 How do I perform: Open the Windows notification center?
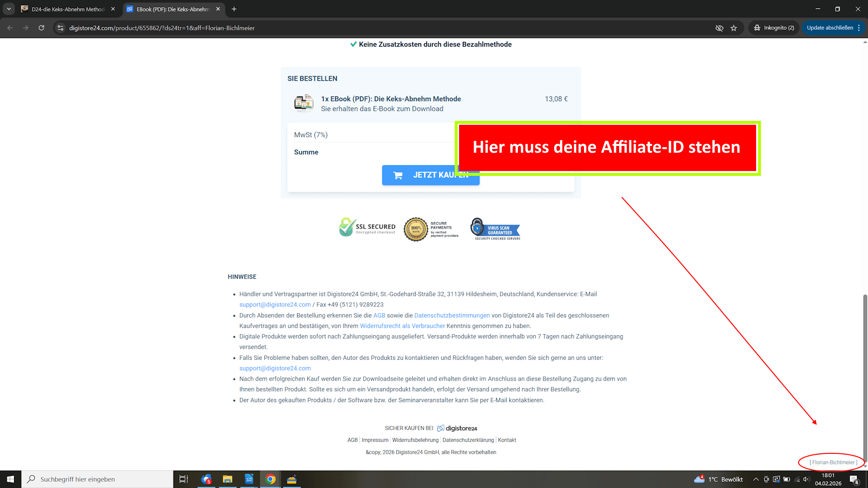pos(854,479)
